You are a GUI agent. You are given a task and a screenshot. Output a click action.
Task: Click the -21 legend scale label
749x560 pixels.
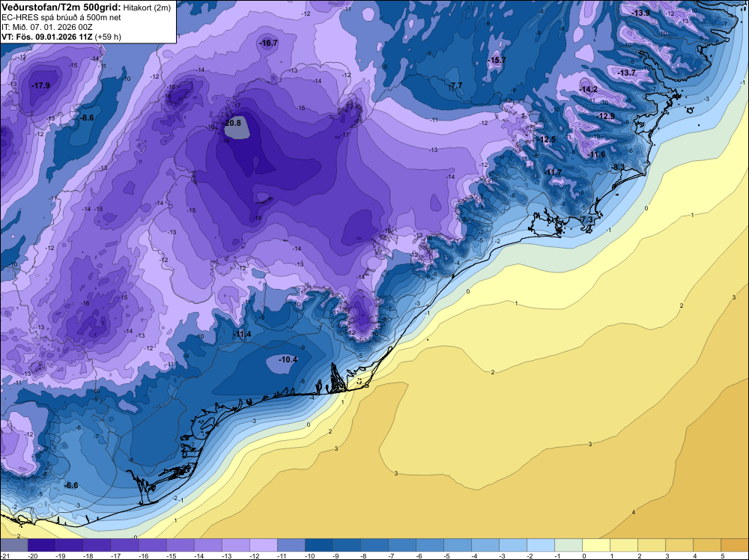[x=4, y=556]
